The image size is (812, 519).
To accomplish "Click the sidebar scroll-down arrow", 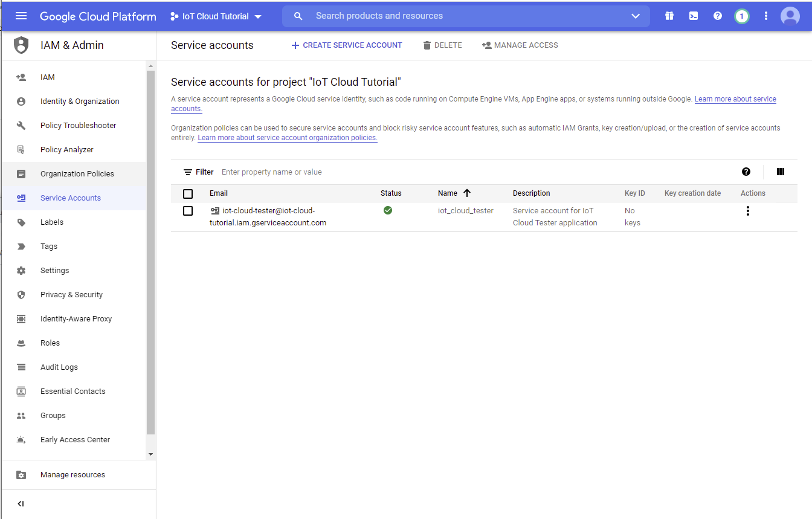I will (x=150, y=454).
